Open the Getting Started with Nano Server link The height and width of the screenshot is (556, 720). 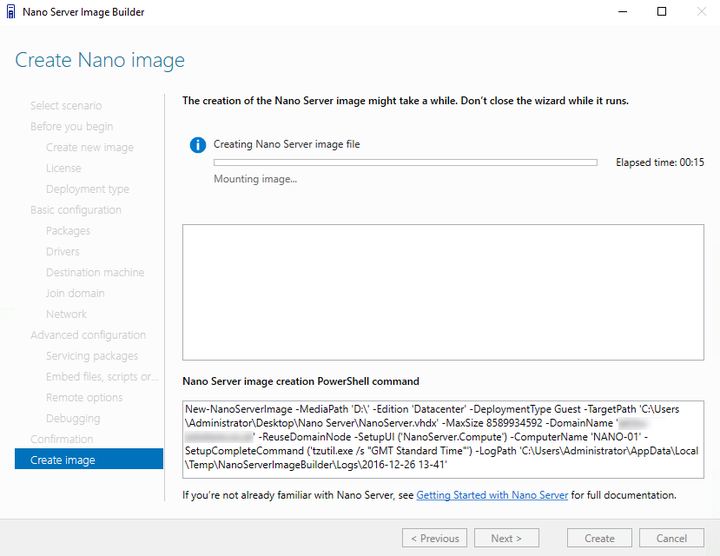click(492, 495)
